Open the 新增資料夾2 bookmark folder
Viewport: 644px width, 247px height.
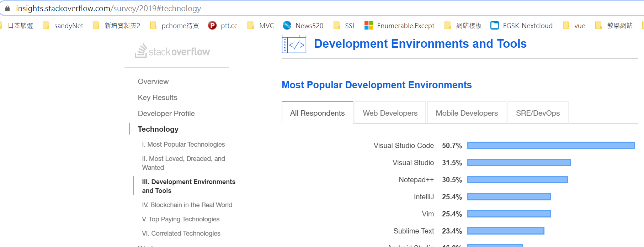pos(116,26)
